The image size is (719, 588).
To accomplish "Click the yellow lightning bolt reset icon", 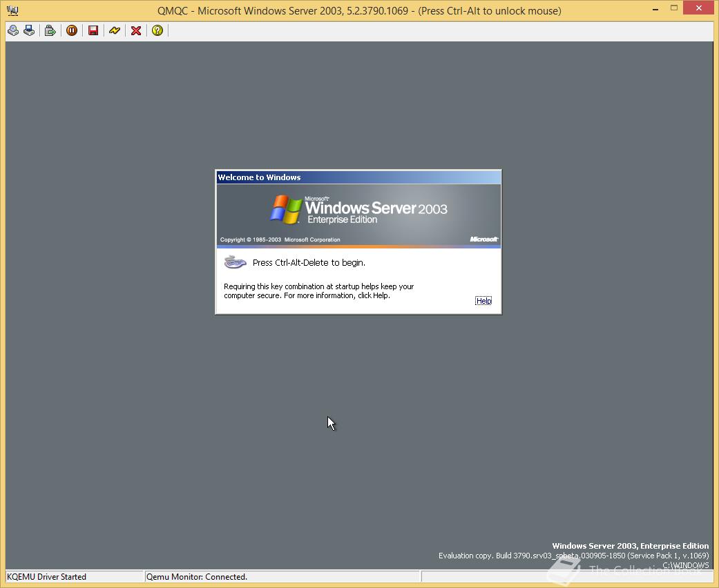I will (114, 30).
